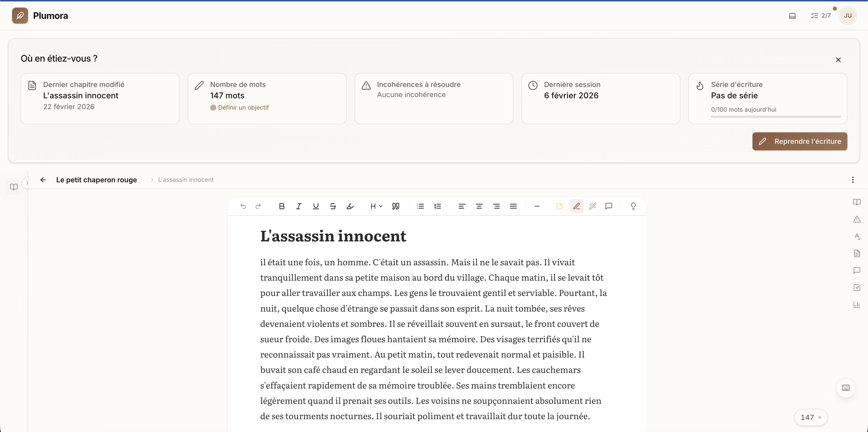Click Reprendre l'écriture button
This screenshot has width=868, height=432.
[x=800, y=141]
